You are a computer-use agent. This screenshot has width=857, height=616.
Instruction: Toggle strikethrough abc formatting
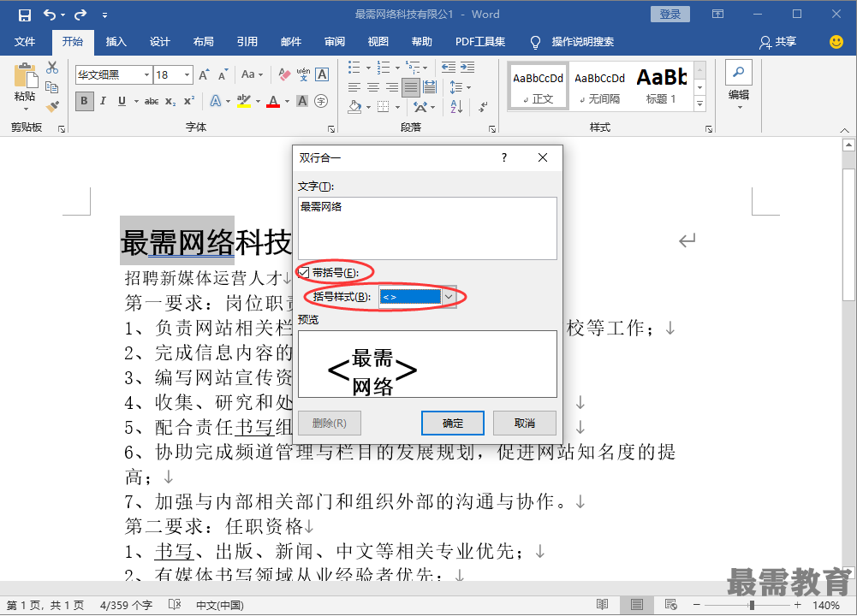[x=152, y=101]
